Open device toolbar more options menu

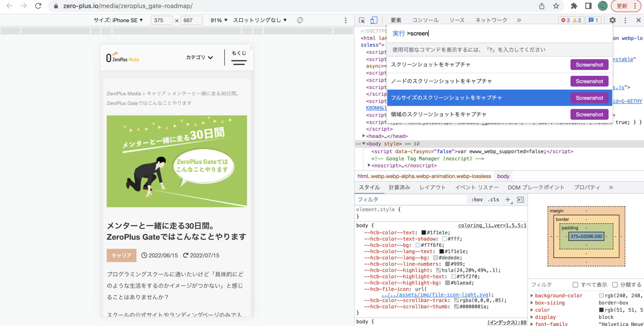click(x=345, y=20)
